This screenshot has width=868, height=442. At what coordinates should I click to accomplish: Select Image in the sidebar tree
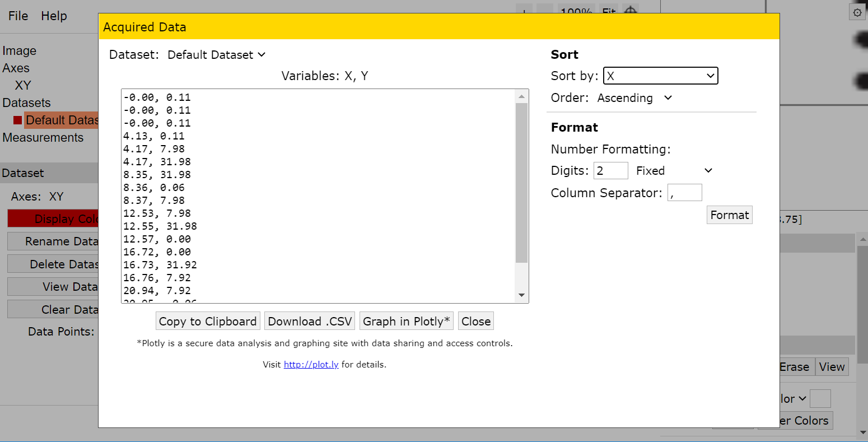point(20,50)
